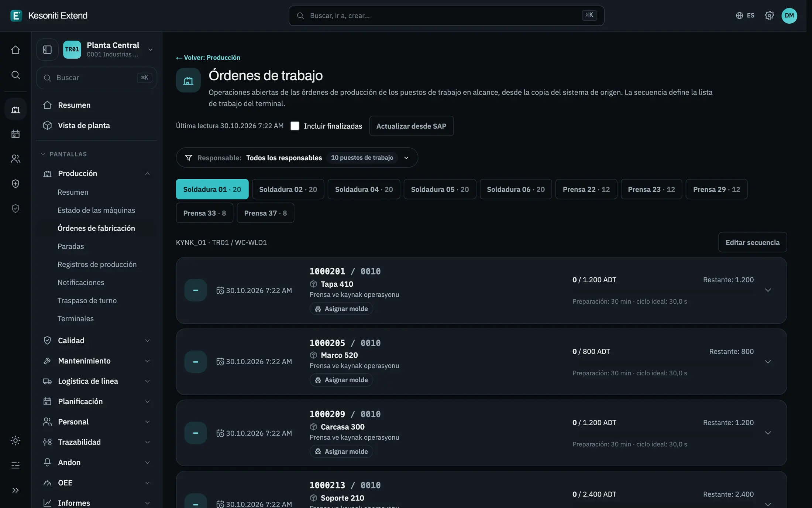Change language via ES globe
The height and width of the screenshot is (508, 812).
click(x=745, y=16)
